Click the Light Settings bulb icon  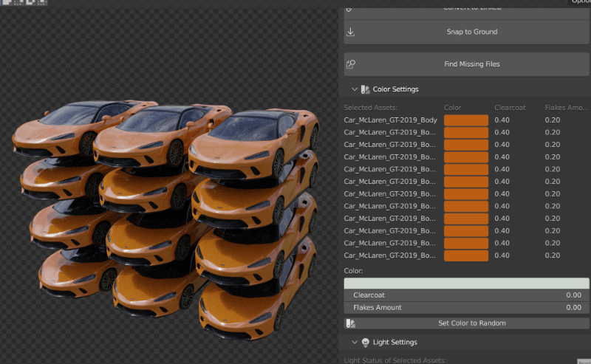coord(365,343)
